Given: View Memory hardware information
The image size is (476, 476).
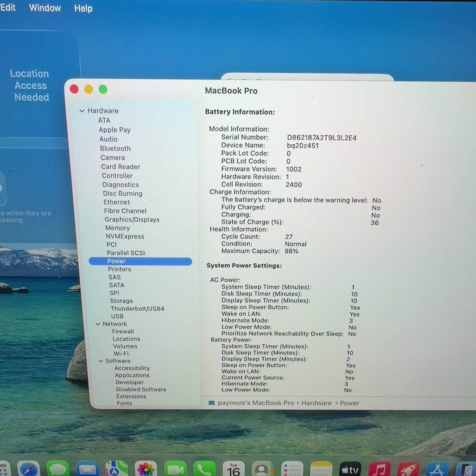Looking at the screenshot, I should tap(117, 228).
